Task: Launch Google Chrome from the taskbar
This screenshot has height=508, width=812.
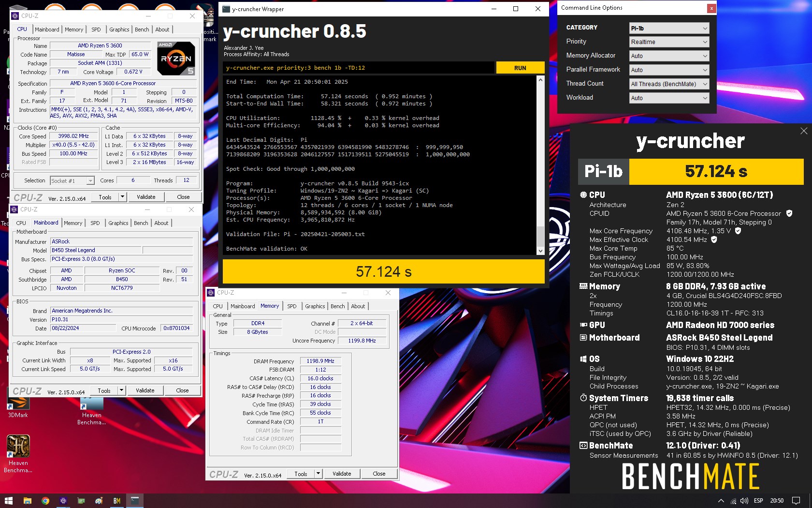Action: coord(45,501)
